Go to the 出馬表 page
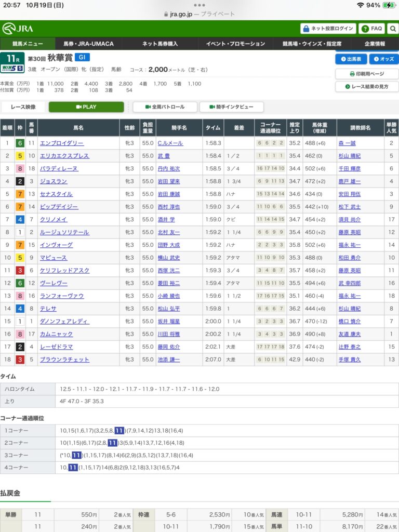The width and height of the screenshot is (399, 532). tap(351, 59)
